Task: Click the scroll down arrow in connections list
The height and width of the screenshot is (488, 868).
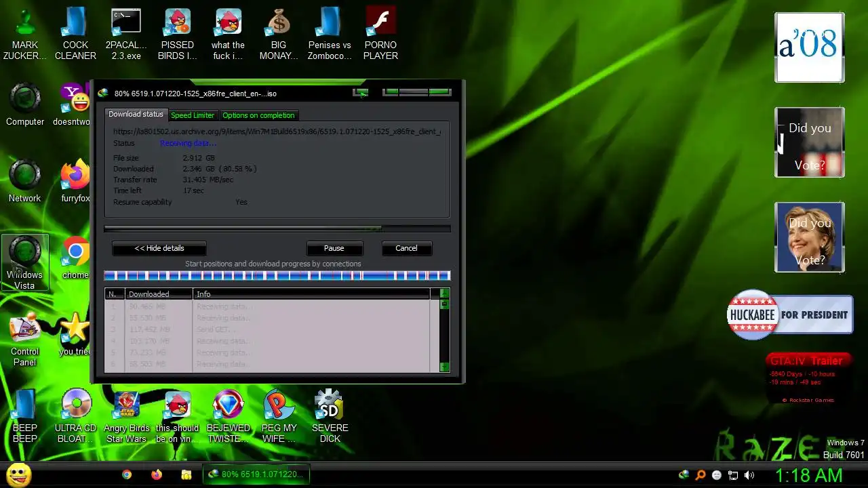Action: [x=444, y=367]
